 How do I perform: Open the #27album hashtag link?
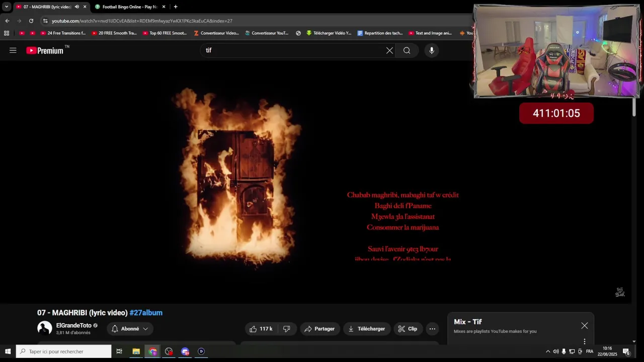coord(146,313)
